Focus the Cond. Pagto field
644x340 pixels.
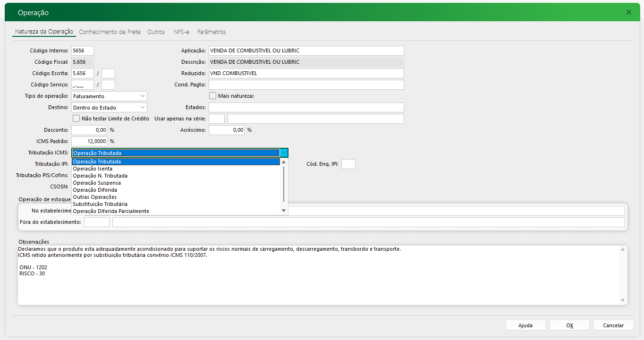tap(306, 85)
